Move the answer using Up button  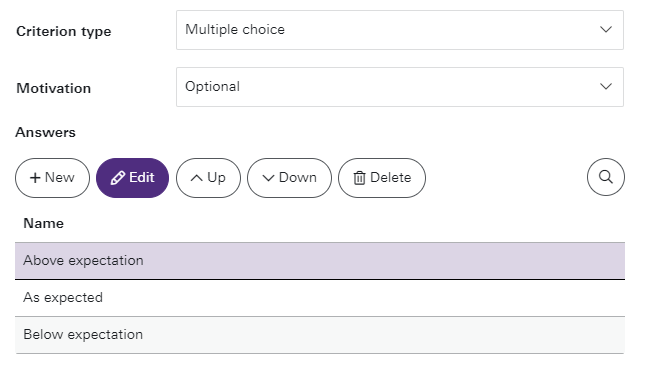click(209, 178)
